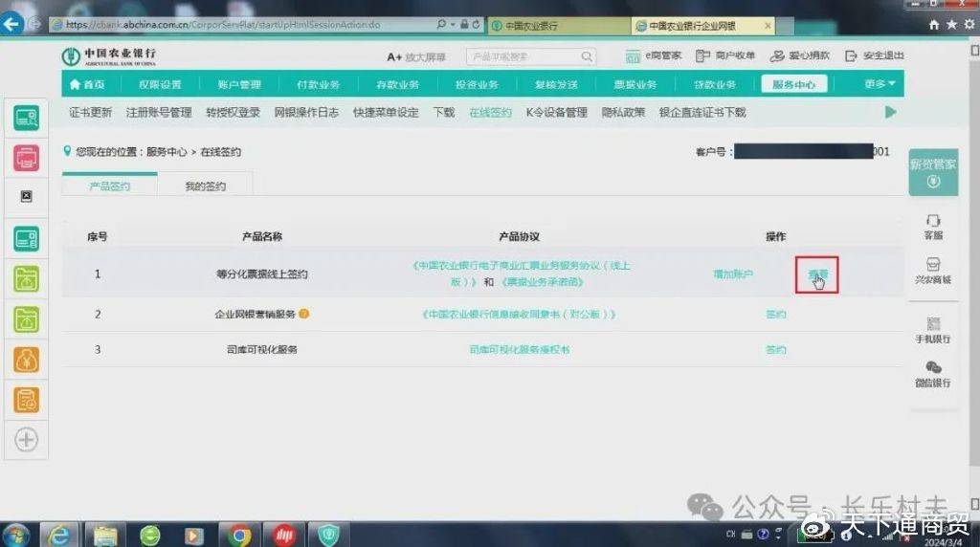980x547 pixels.
Task: Open browser favorites star icon
Action: 951,24
